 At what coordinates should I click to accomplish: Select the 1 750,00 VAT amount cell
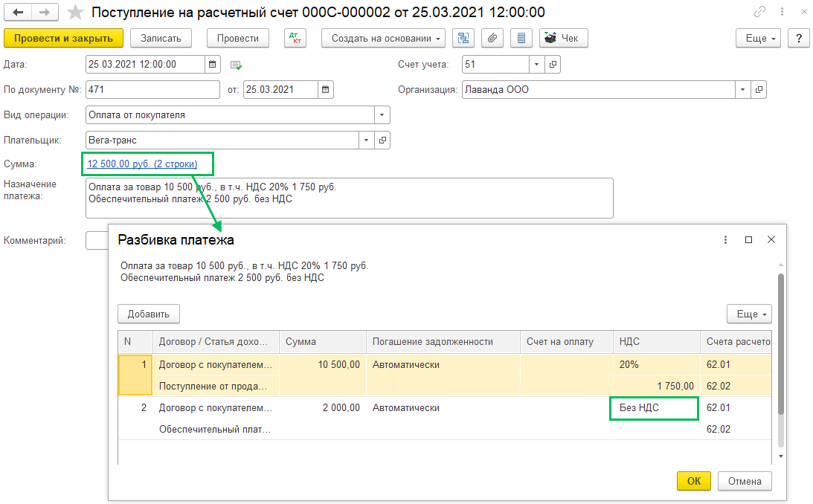click(656, 386)
